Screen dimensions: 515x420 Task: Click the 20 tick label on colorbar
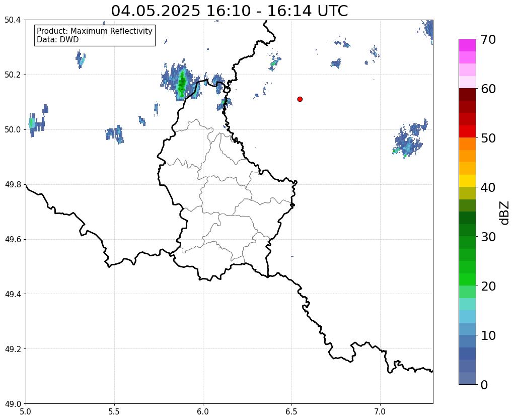[x=488, y=286]
